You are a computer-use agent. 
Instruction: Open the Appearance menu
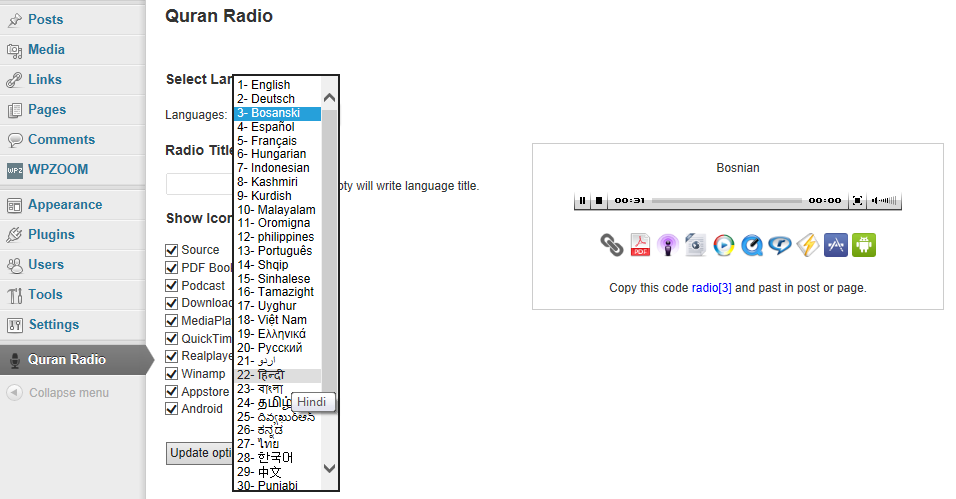pos(65,205)
